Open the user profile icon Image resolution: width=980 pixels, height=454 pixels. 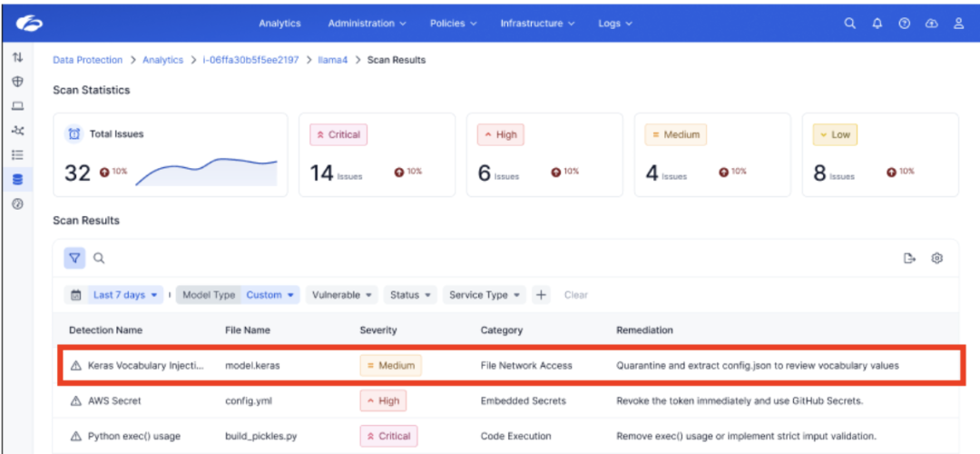(958, 24)
